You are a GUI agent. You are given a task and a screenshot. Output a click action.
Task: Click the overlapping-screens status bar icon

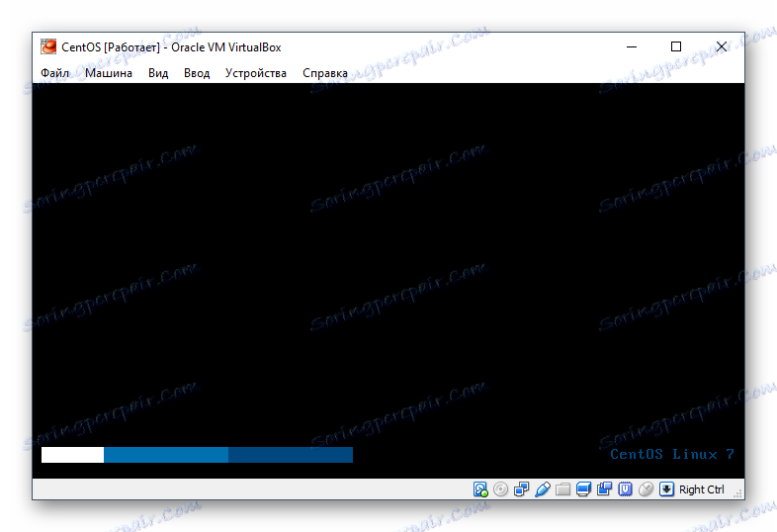tap(605, 489)
